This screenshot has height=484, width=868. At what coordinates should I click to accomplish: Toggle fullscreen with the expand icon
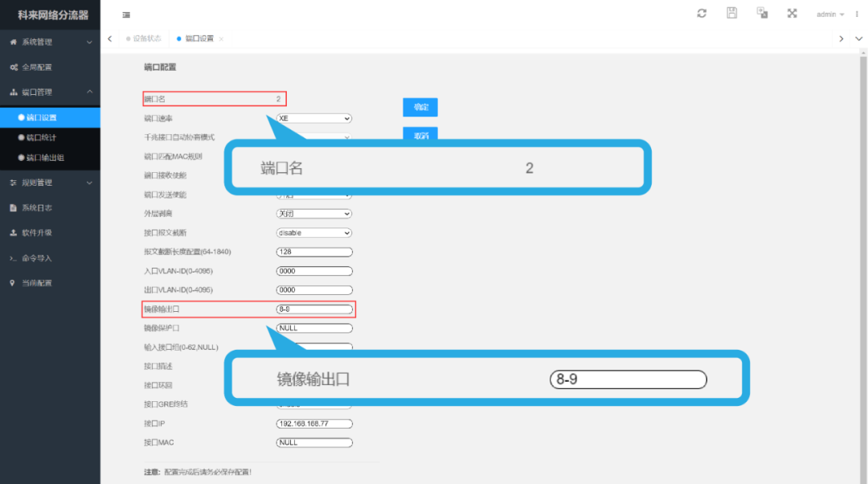[x=792, y=14]
